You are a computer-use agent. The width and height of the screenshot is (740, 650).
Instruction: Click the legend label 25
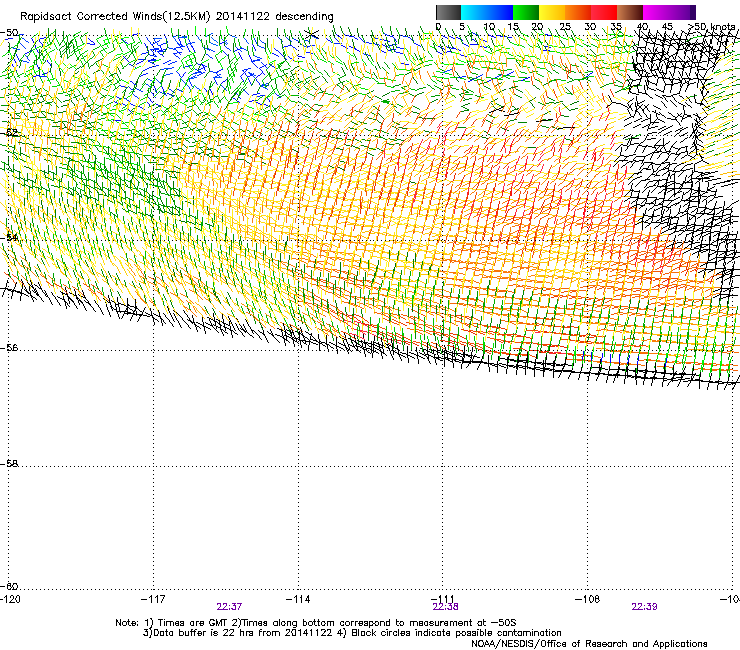564,27
